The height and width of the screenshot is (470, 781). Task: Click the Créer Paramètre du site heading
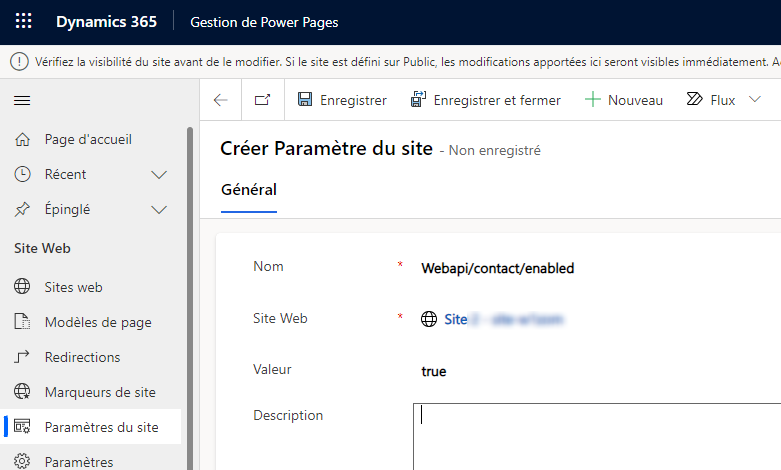coord(327,148)
